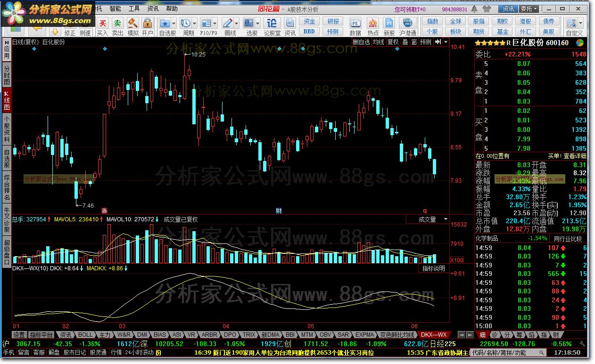The width and height of the screenshot is (595, 364).
Task: Open the 自定义 customize icon
Action: click(571, 23)
